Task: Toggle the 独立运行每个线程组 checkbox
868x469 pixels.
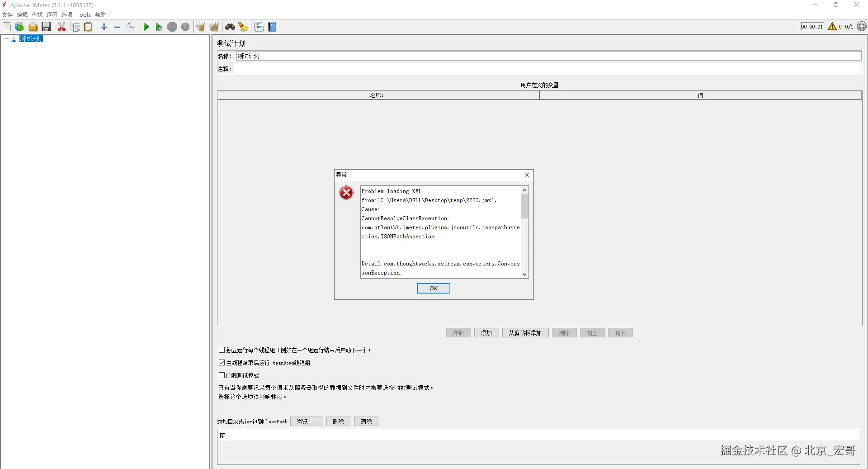Action: coord(222,350)
